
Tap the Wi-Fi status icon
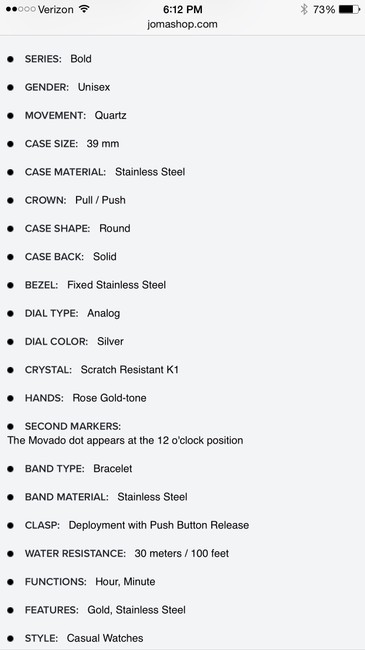point(84,9)
